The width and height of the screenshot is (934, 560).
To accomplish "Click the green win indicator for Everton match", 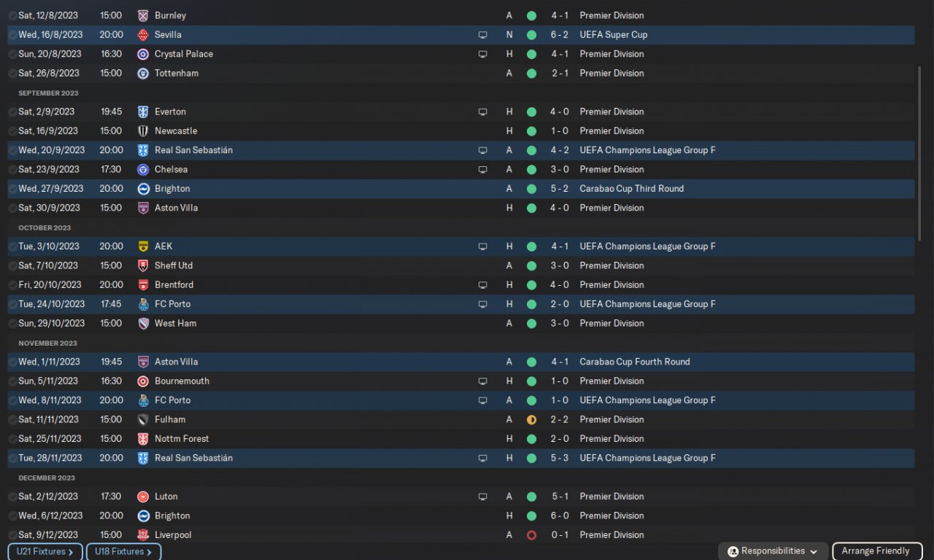I will pos(531,112).
